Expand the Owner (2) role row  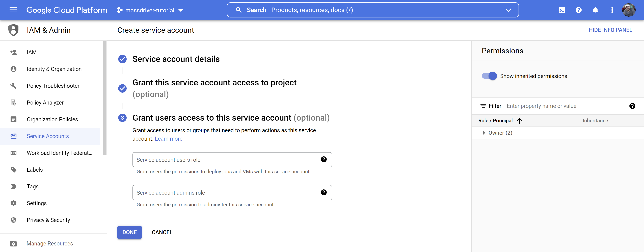(x=484, y=133)
